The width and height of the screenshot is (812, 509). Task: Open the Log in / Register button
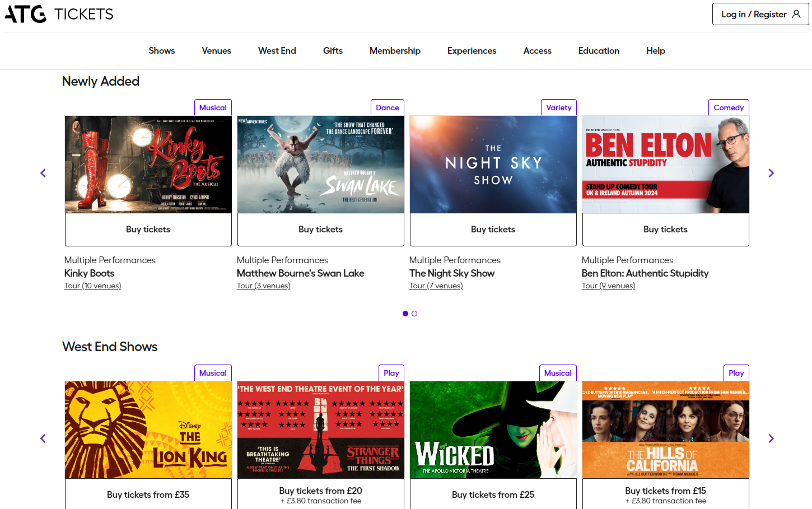(760, 14)
